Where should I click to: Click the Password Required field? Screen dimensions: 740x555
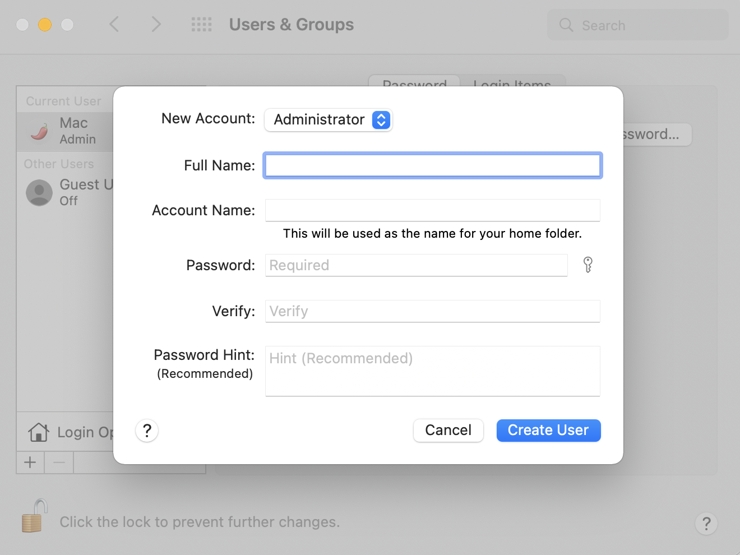[x=416, y=265]
